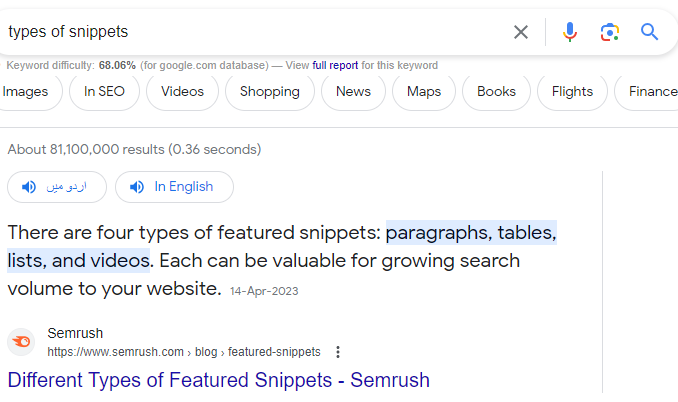This screenshot has width=678, height=402.
Task: Open the News results tab
Action: point(353,92)
